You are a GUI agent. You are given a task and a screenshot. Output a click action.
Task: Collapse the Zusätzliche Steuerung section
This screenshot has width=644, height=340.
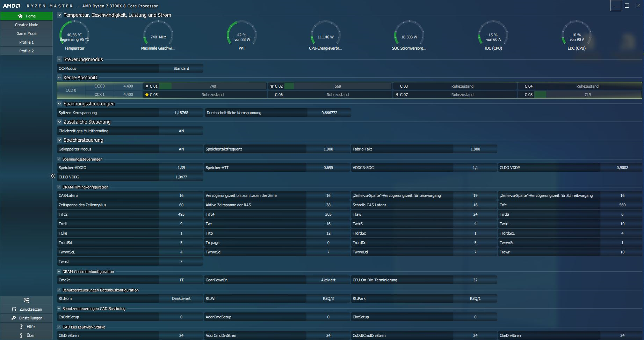click(x=59, y=122)
